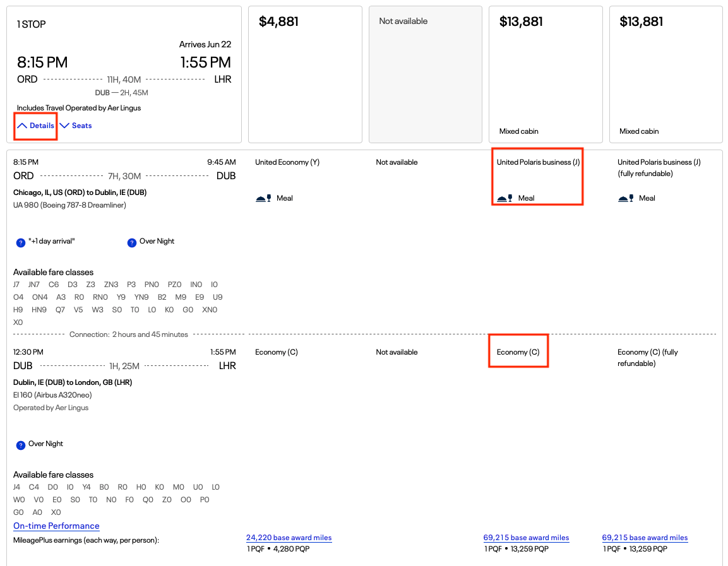
Task: Select the $4,881 economy fare card
Action: coord(305,74)
